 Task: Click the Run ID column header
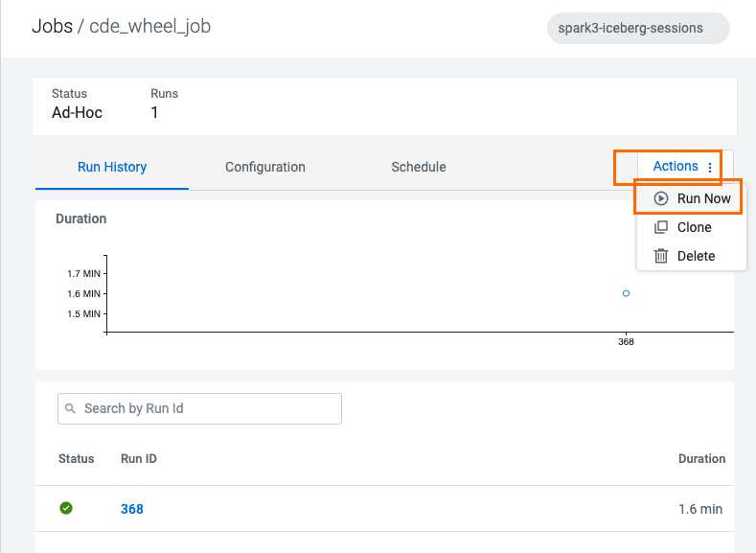(139, 459)
